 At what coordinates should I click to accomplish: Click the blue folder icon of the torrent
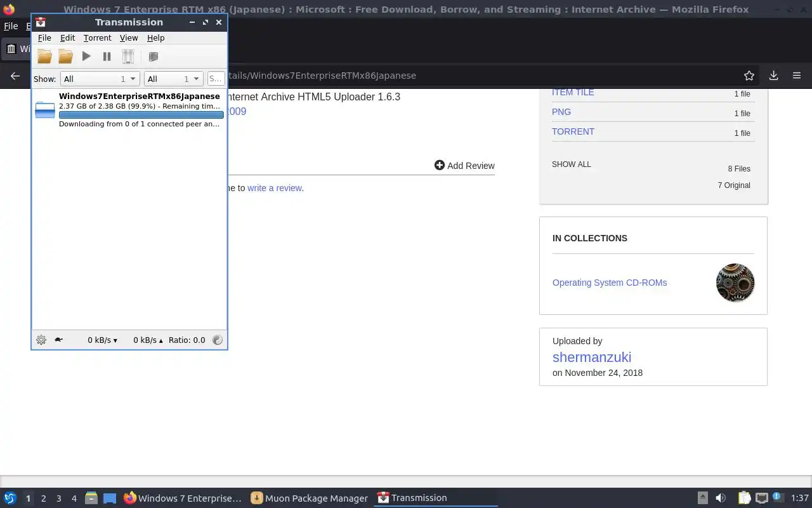click(x=45, y=110)
